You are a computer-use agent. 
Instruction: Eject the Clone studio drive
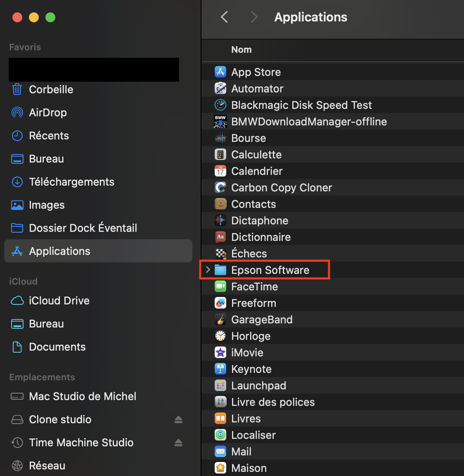coord(178,419)
